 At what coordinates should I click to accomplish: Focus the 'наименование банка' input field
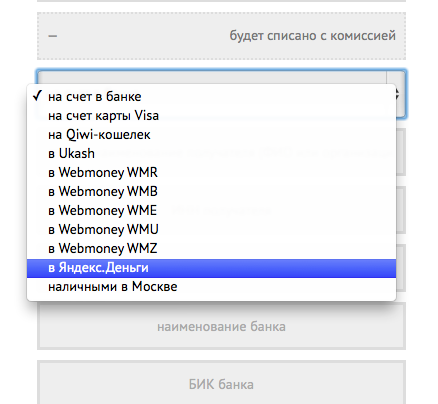(221, 326)
